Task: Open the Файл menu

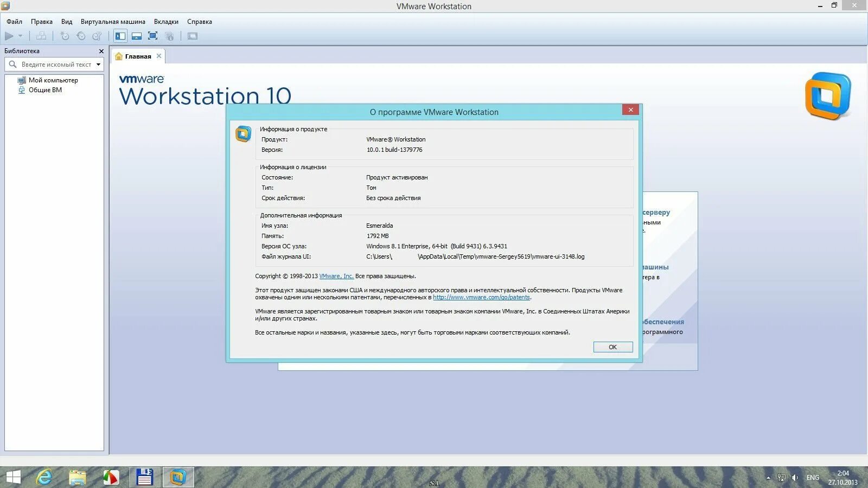Action: point(15,22)
